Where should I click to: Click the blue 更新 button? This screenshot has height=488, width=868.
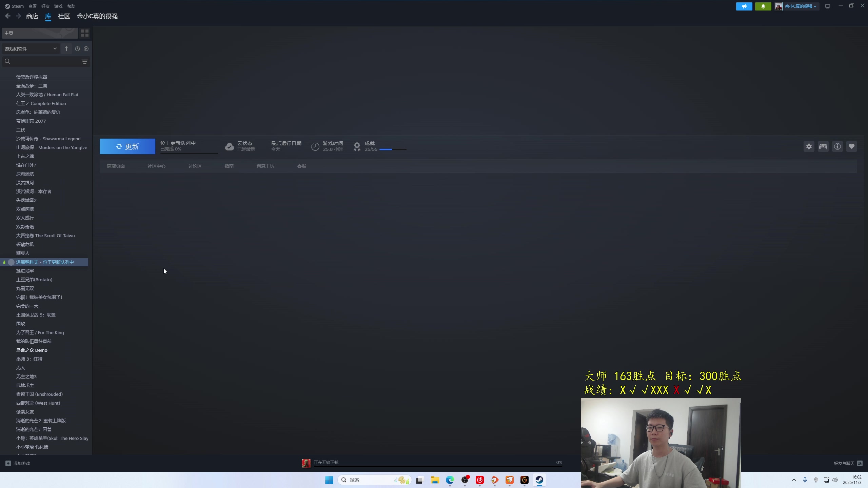[x=127, y=146]
